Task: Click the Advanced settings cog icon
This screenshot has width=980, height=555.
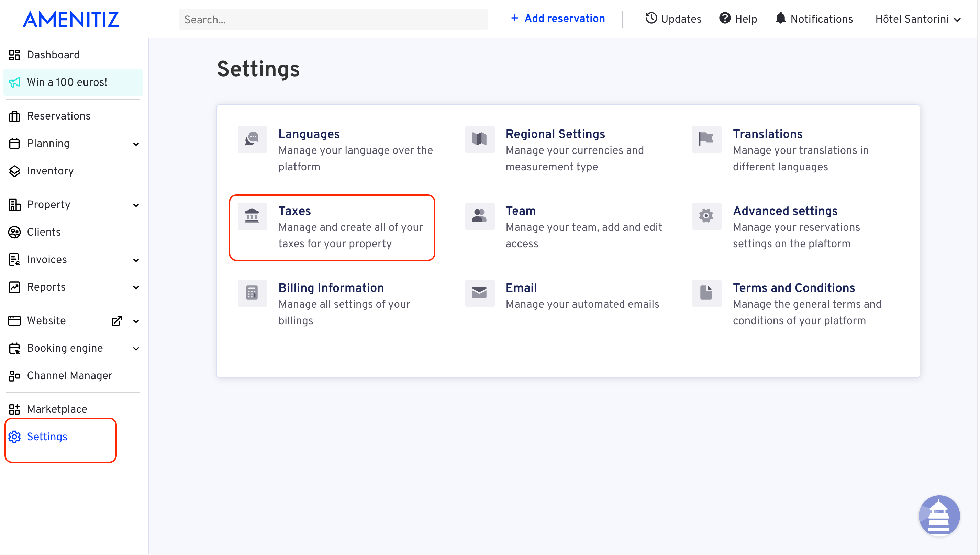Action: [x=706, y=216]
